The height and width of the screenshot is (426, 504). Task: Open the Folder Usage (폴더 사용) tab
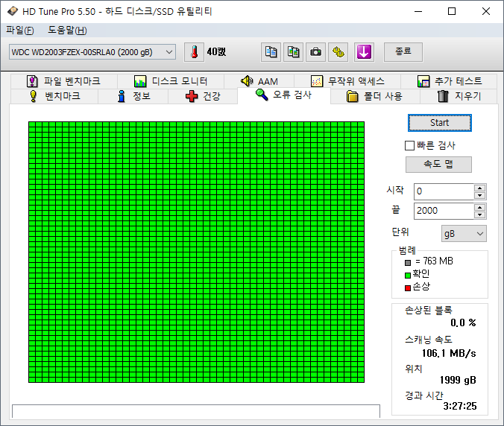[375, 96]
